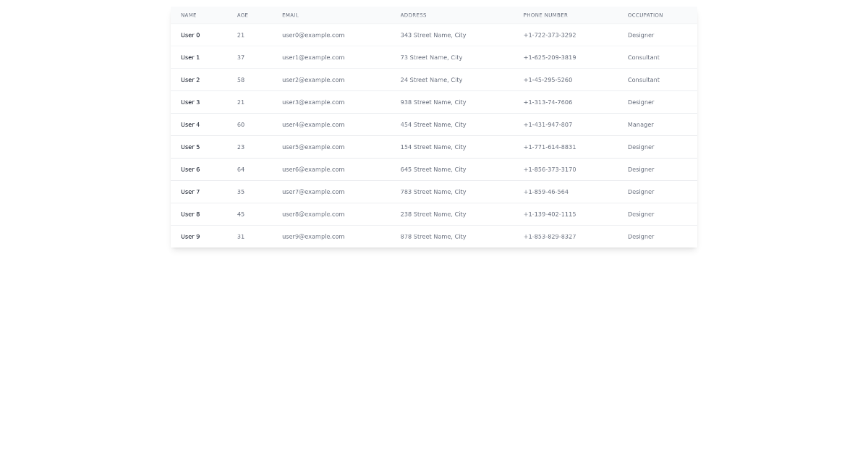
Task: Click email user1@example.com
Action: (x=313, y=58)
